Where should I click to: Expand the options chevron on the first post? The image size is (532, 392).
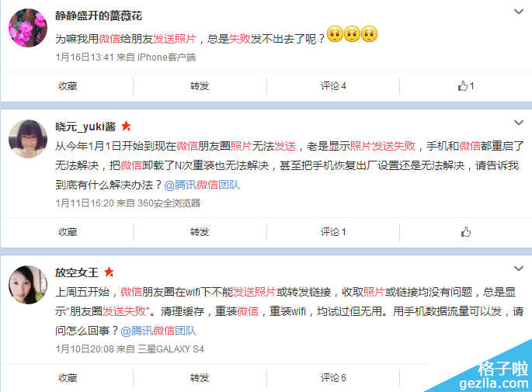pos(519,12)
